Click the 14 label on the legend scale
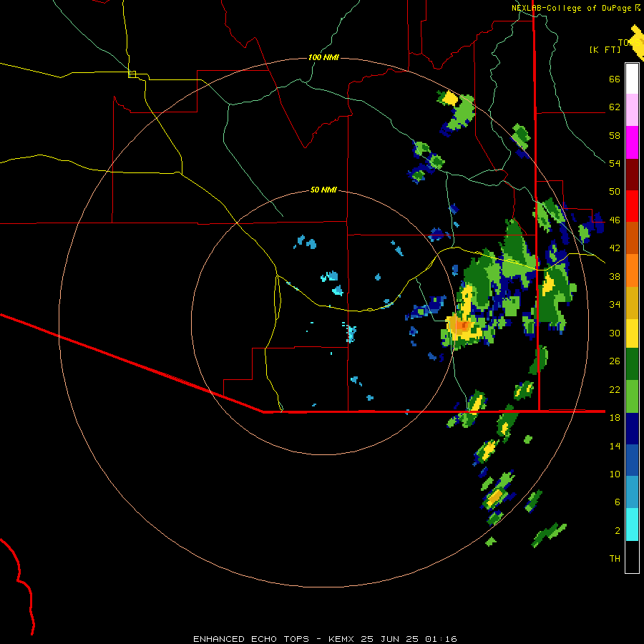Viewport: 644px width, 644px height. pos(615,446)
